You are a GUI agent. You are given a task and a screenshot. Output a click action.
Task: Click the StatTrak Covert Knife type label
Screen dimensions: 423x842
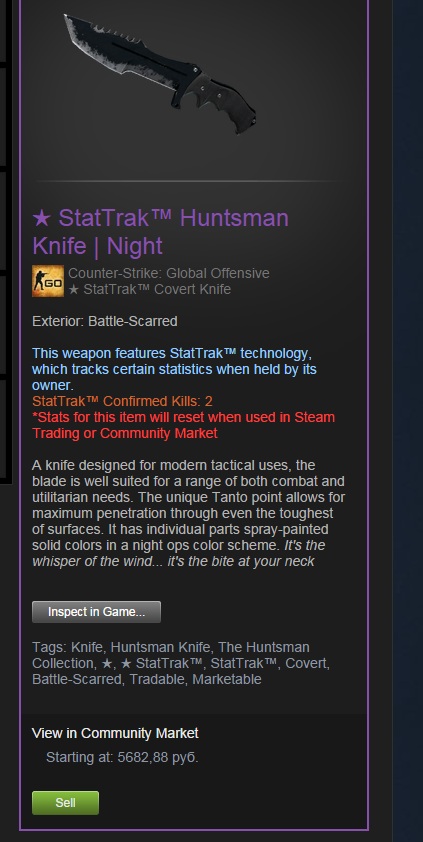click(x=150, y=289)
